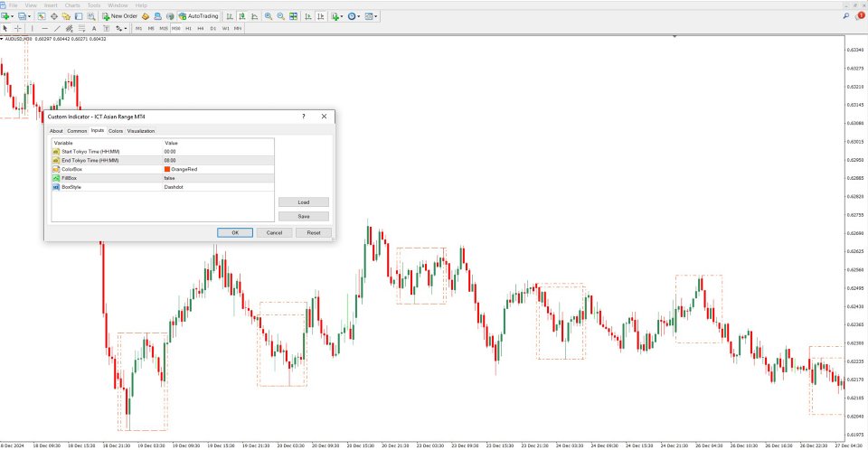Select the FillBox variable row
Image resolution: width=868 pixels, height=450 pixels.
(107, 178)
